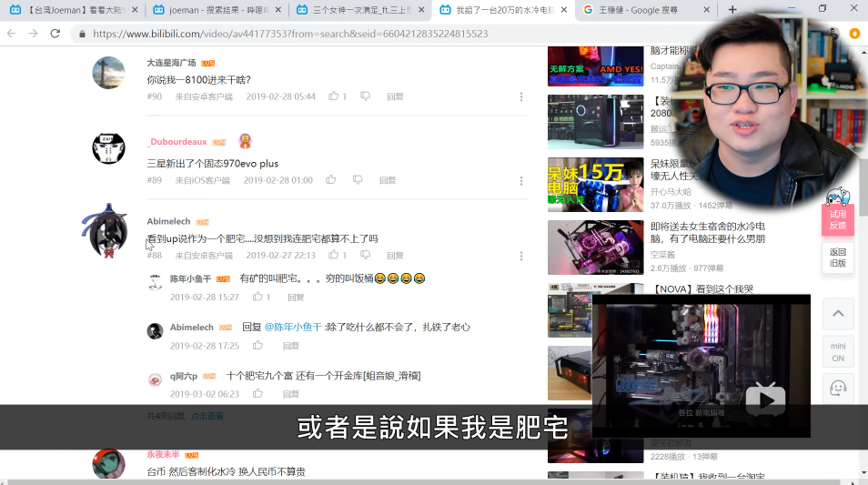This screenshot has width=868, height=485.
Task: Like Abimelech's comment #88
Action: pos(334,256)
